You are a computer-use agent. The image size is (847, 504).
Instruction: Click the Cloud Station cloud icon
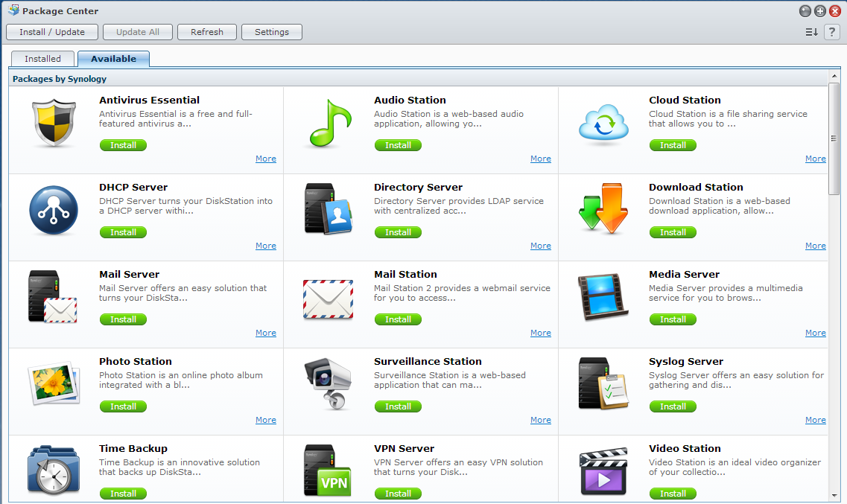pyautogui.click(x=603, y=125)
